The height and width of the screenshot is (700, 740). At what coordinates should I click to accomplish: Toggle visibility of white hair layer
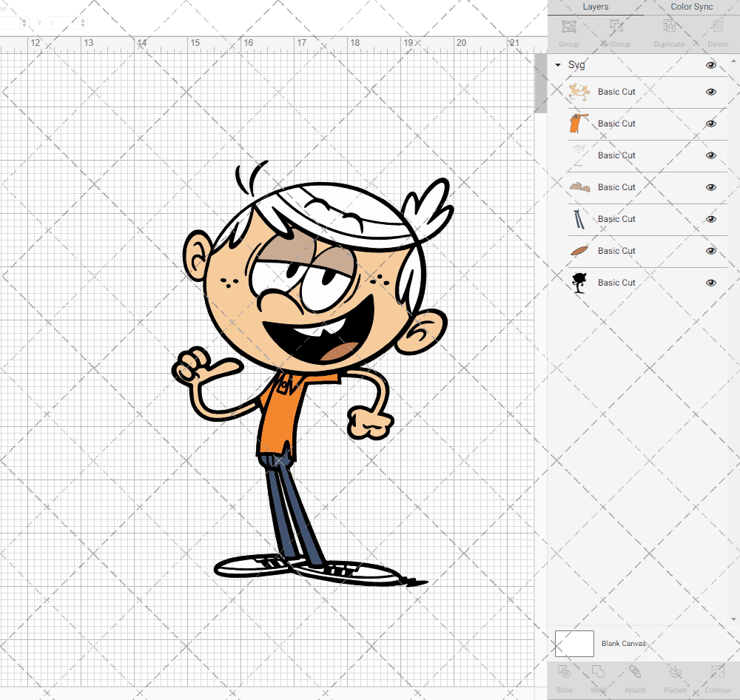[x=710, y=155]
